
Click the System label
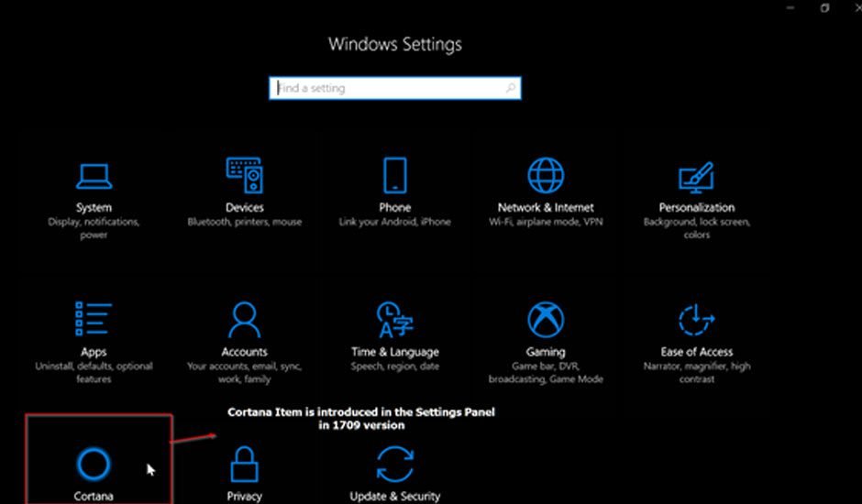(94, 207)
